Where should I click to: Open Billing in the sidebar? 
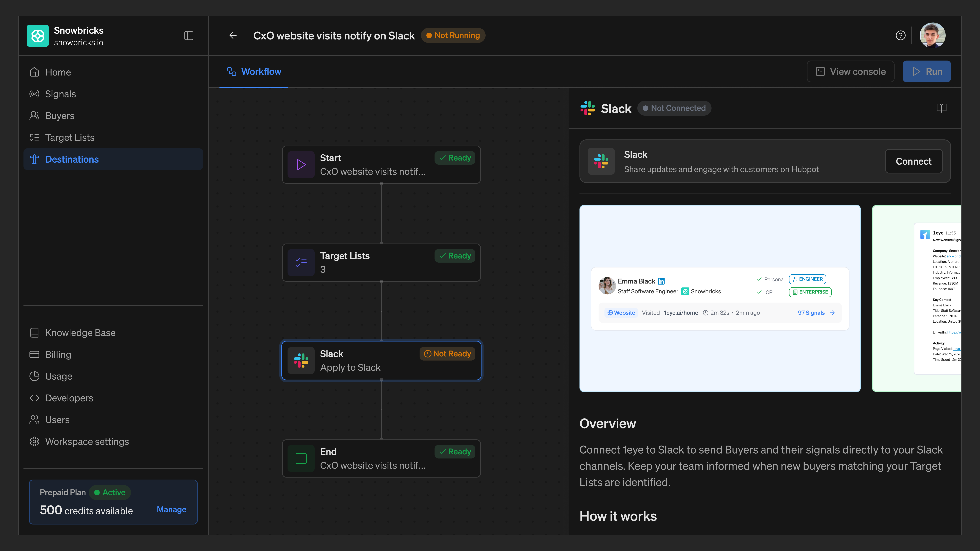113,354
